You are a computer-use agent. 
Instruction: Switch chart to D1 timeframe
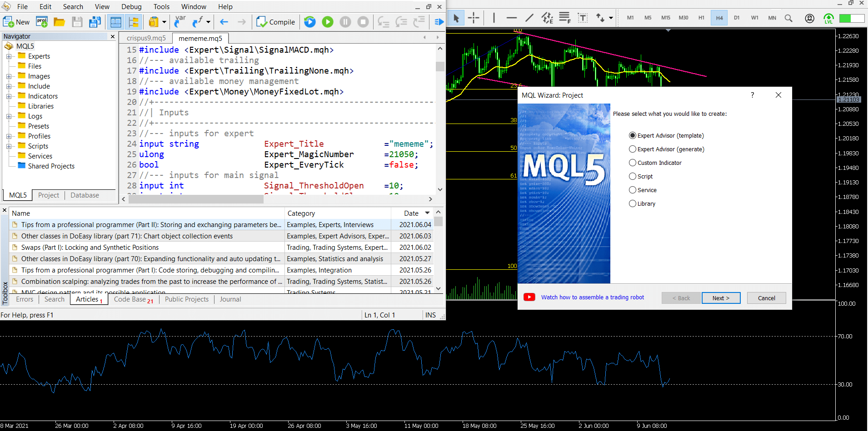[x=737, y=18]
